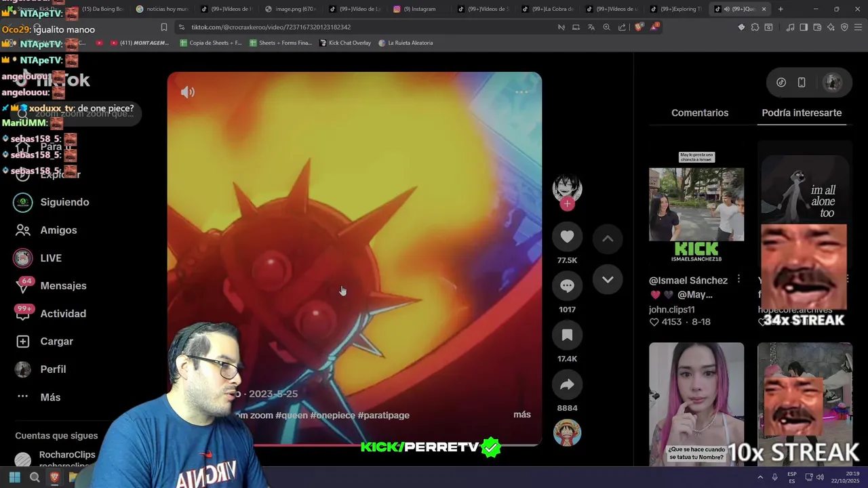The height and width of the screenshot is (488, 868).
Task: Open the La Ruleta Aleatoria bookmark
Action: coord(406,43)
